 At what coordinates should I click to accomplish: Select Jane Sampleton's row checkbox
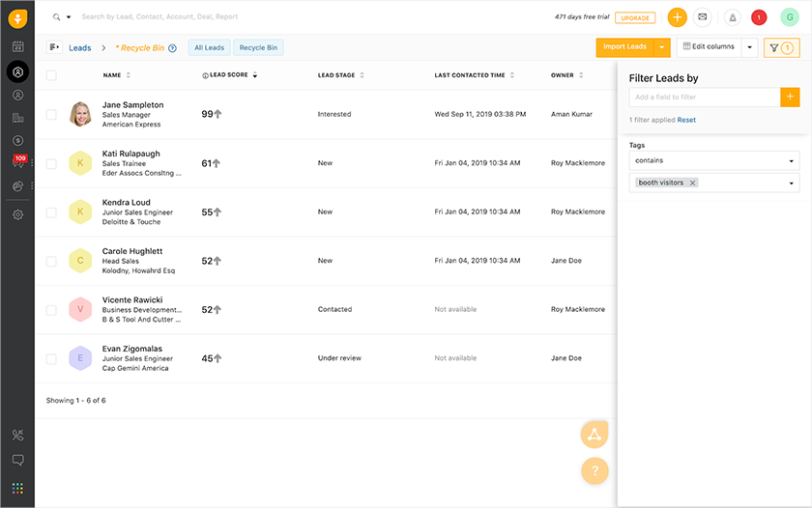tap(51, 114)
